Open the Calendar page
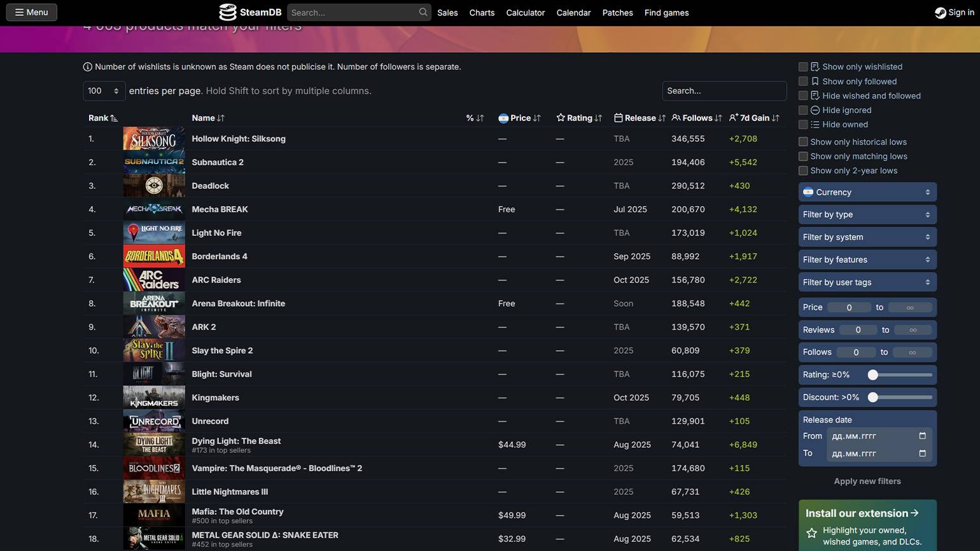This screenshot has width=980, height=551. 573,13
